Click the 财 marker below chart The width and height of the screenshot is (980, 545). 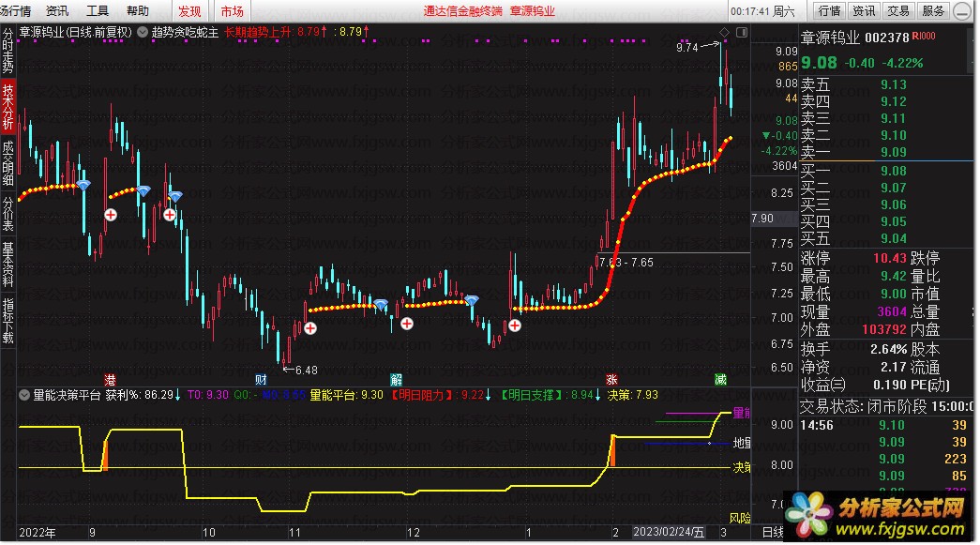point(262,379)
